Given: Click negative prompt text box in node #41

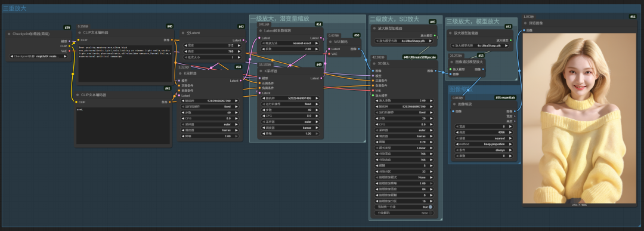Looking at the screenshot, I should [123, 125].
